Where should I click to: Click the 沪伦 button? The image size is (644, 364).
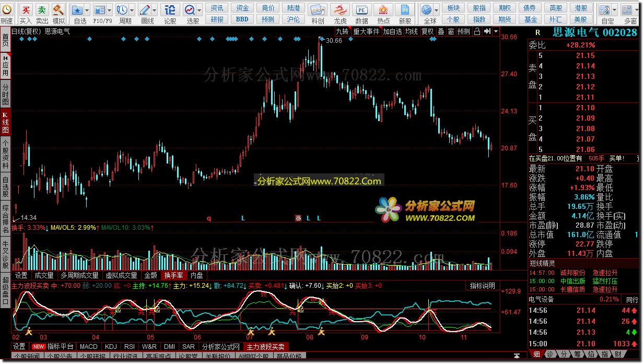coord(294,19)
